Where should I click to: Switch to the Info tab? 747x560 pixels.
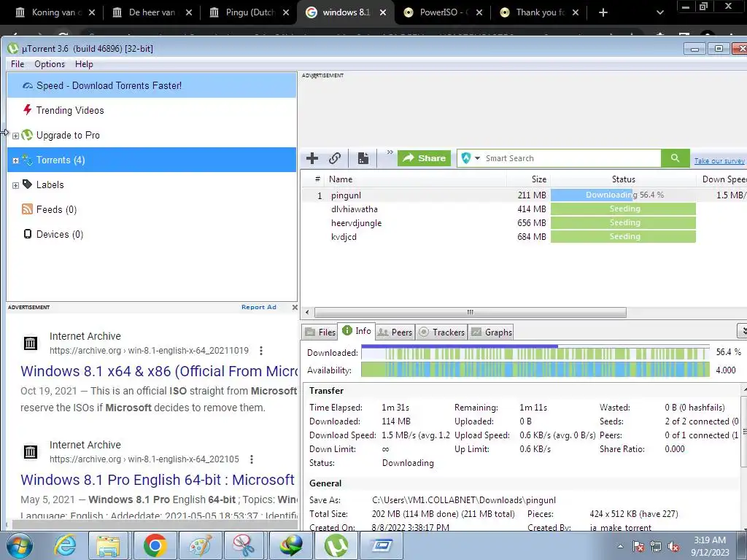click(x=357, y=331)
